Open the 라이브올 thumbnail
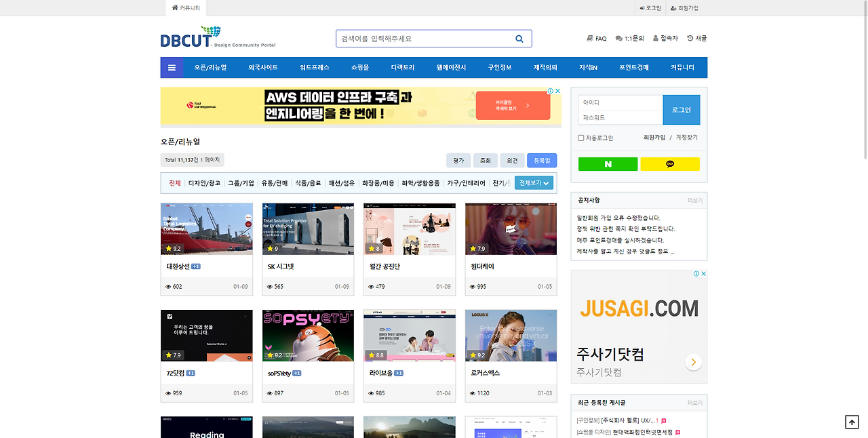Screen dimensions: 868x438 410,336
